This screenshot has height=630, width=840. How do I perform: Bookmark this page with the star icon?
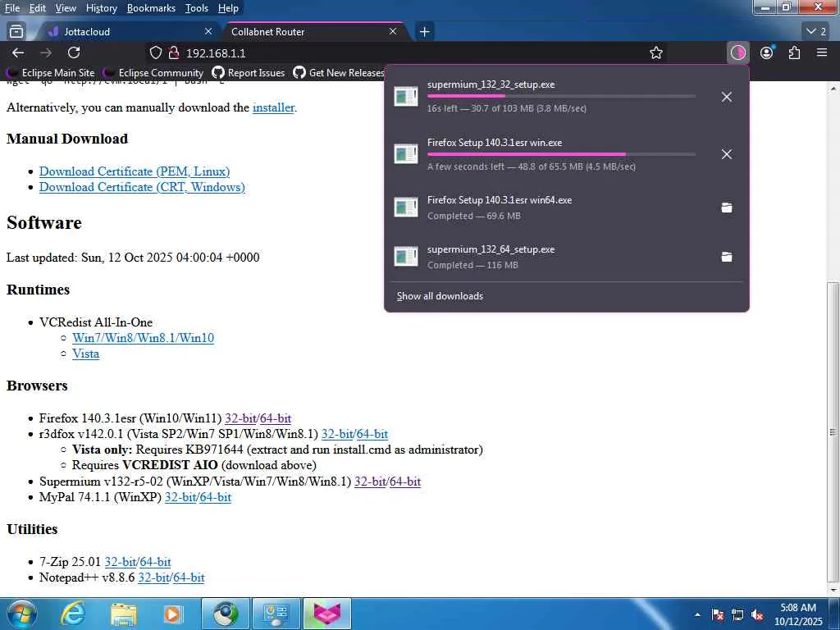(x=655, y=52)
